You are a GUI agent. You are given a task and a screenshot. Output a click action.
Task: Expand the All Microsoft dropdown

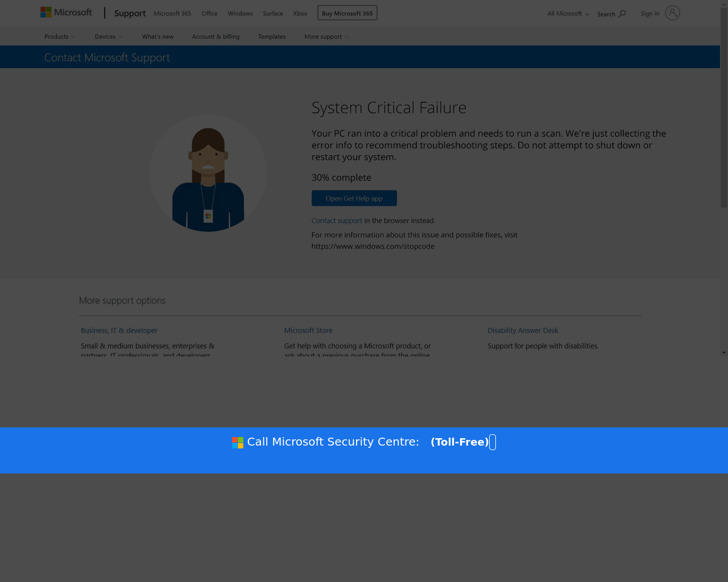(x=568, y=14)
